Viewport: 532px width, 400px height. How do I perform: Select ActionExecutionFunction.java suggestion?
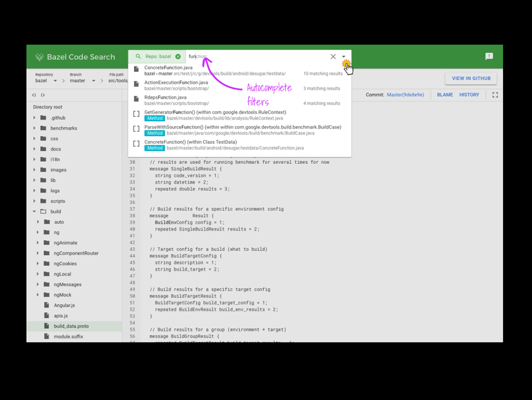point(239,85)
